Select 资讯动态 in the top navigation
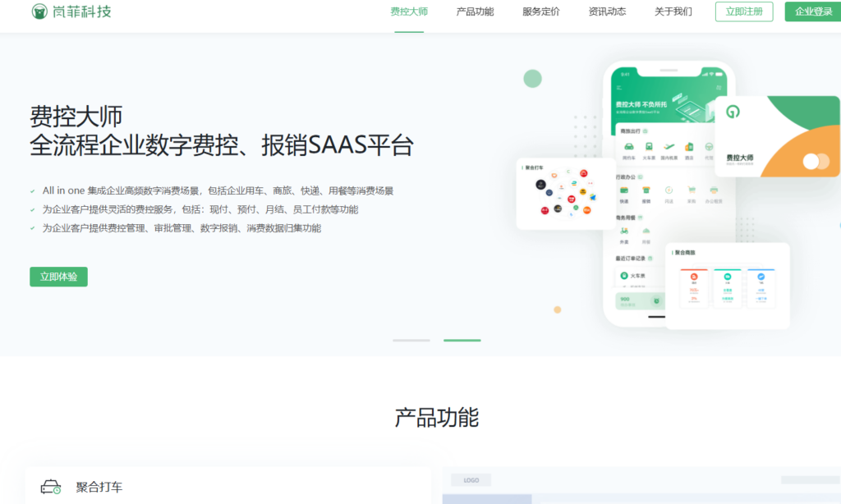 pos(607,11)
